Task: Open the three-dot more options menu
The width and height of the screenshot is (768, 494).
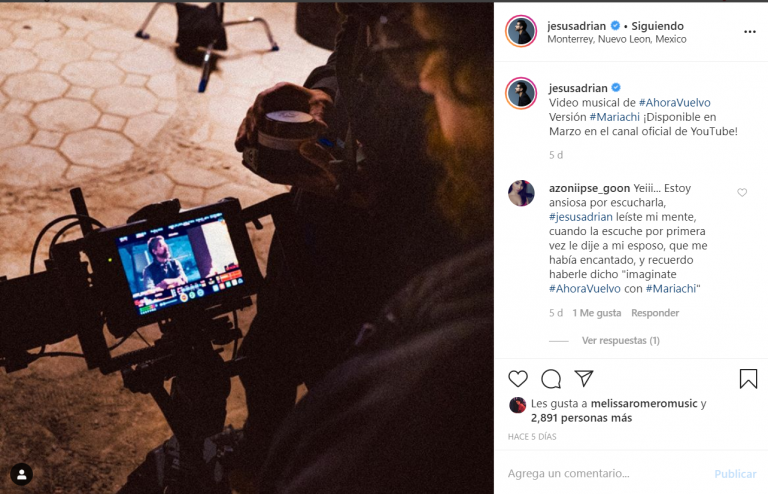Action: [x=749, y=32]
